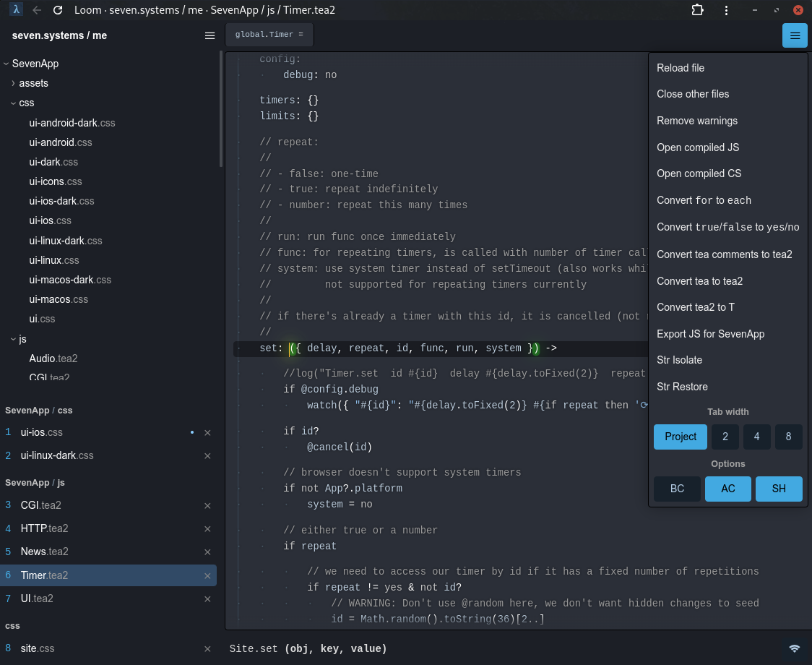Go back using the back arrow

(37, 10)
